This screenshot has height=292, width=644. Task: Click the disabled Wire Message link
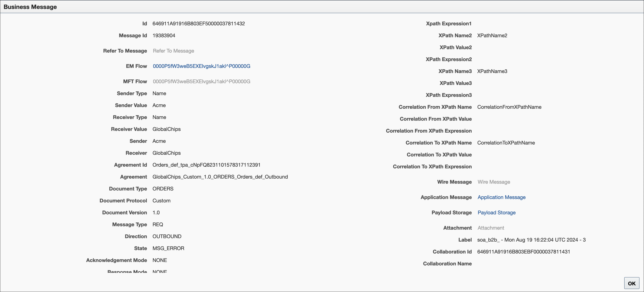[494, 182]
